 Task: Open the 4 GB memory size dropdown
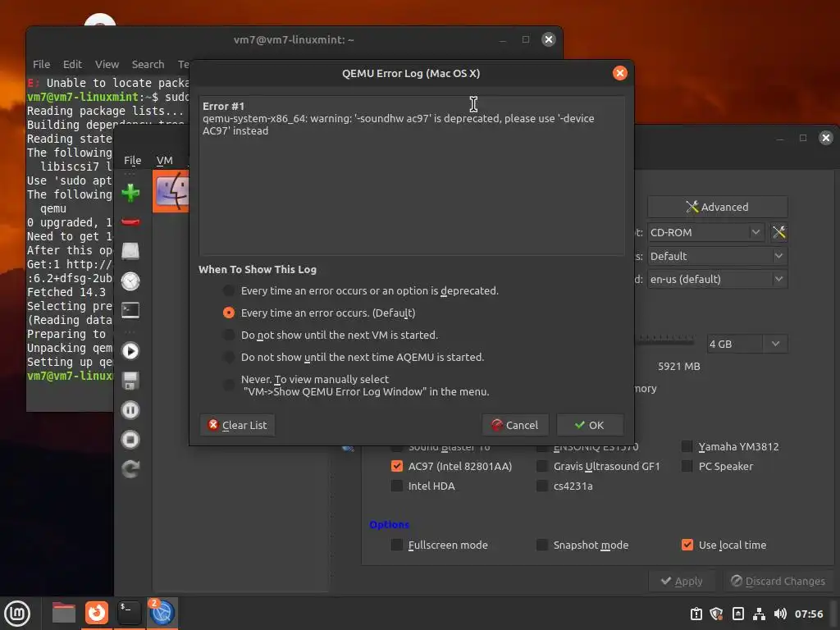[747, 344]
